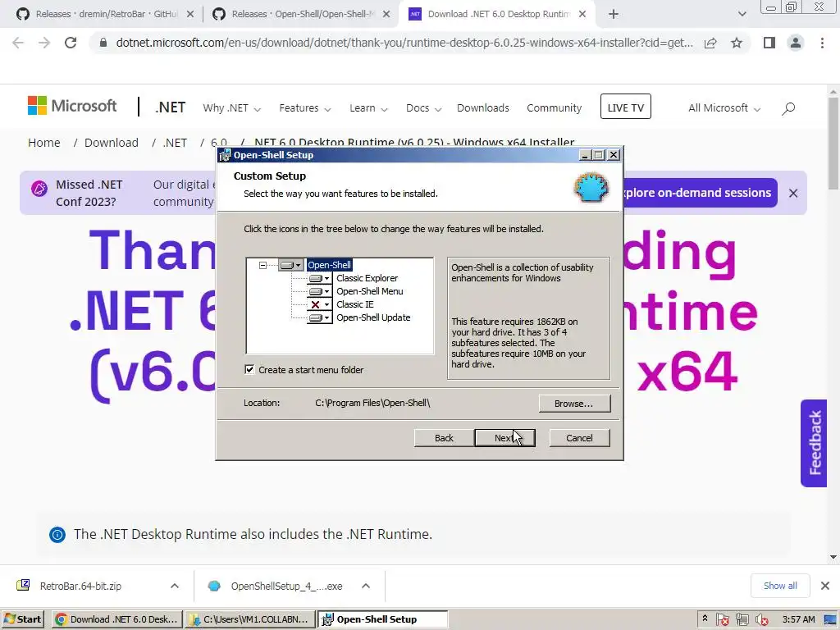This screenshot has width=840, height=630.
Task: Go Back in Open-Shell Setup
Action: coord(444,438)
